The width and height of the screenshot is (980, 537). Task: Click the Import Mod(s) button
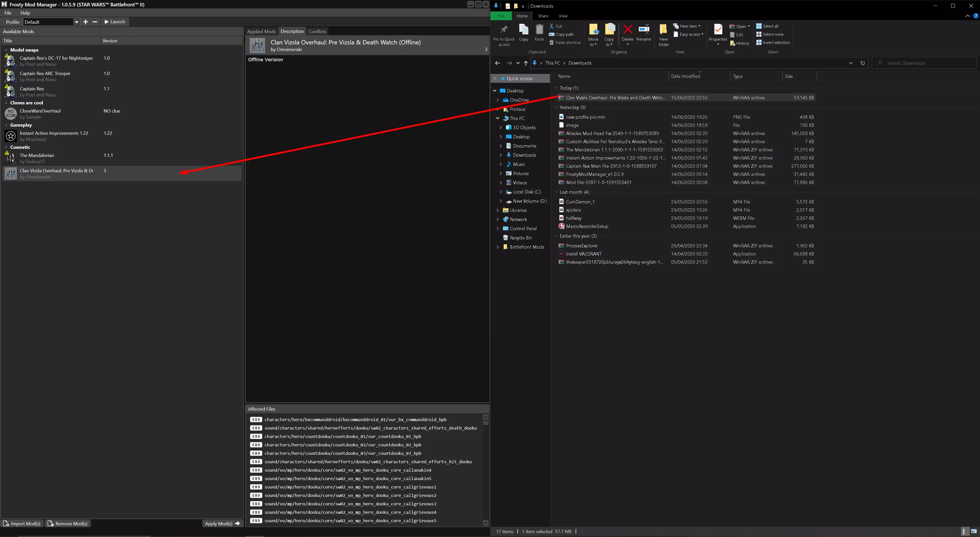(22, 524)
